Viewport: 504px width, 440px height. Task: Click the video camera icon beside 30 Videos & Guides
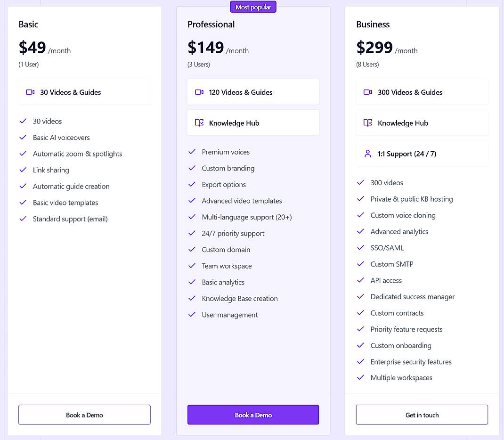[x=30, y=92]
